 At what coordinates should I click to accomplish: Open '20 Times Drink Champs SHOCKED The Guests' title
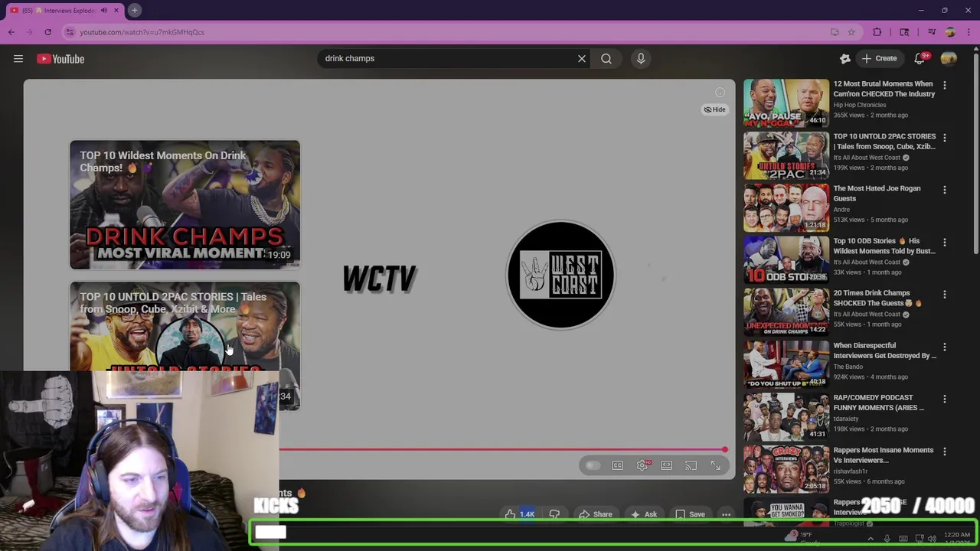point(877,298)
